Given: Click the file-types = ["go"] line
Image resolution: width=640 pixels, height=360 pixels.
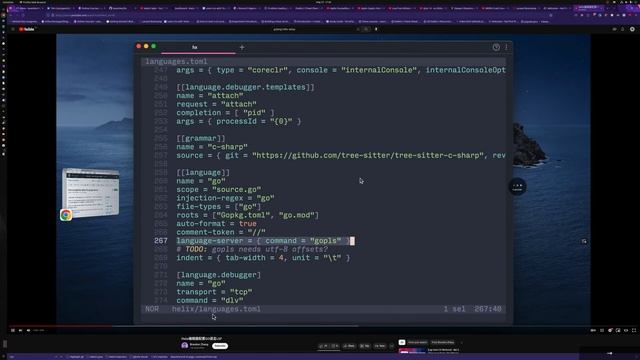Looking at the screenshot, I should [x=219, y=207].
